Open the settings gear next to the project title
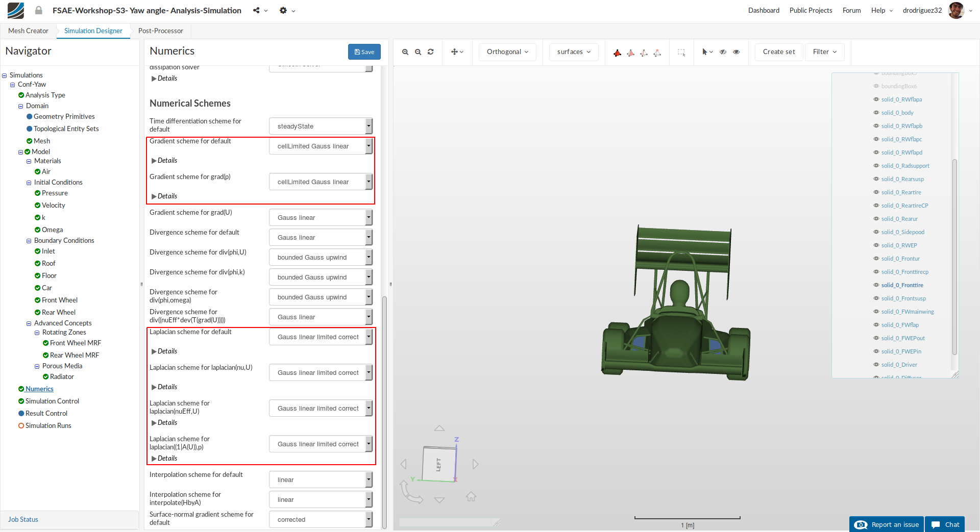Screen dimensions: 980x532 tap(283, 10)
